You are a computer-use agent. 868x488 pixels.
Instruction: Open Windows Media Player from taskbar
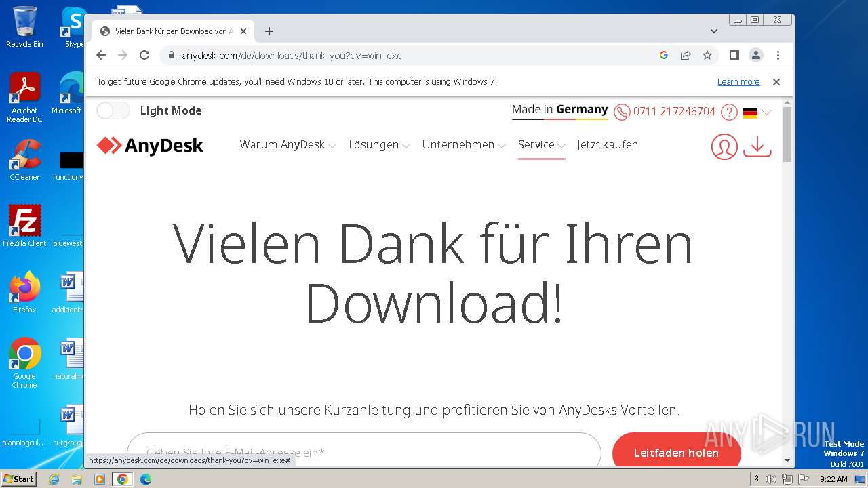pos(100,479)
